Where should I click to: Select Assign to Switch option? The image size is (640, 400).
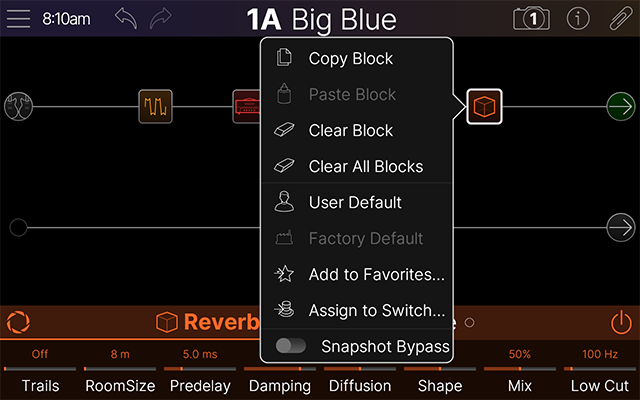coord(376,310)
